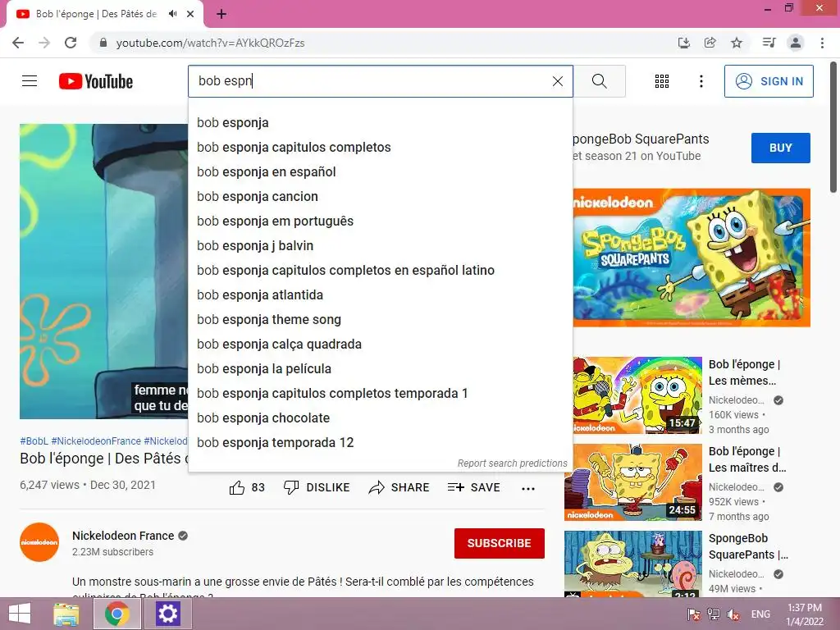The height and width of the screenshot is (630, 840).
Task: Close the Bob l'éponge browser tab
Action: tap(190, 14)
